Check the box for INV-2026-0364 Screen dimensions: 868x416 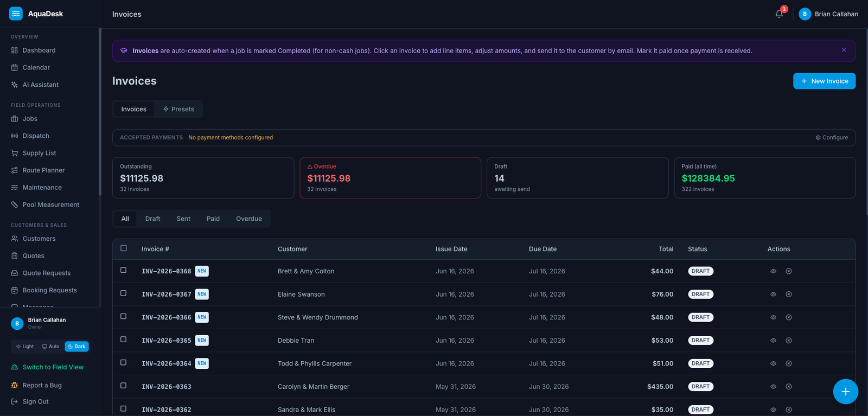pyautogui.click(x=124, y=362)
